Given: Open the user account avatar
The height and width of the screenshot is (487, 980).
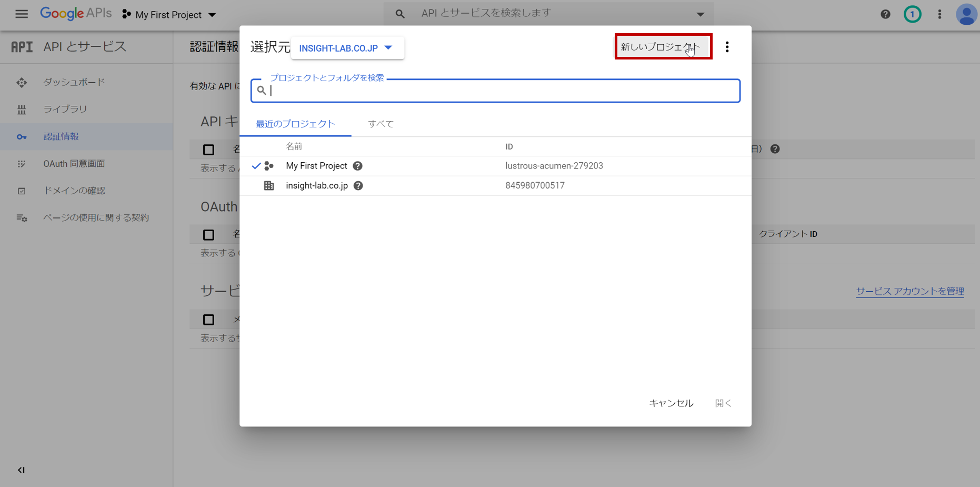Looking at the screenshot, I should (x=967, y=14).
